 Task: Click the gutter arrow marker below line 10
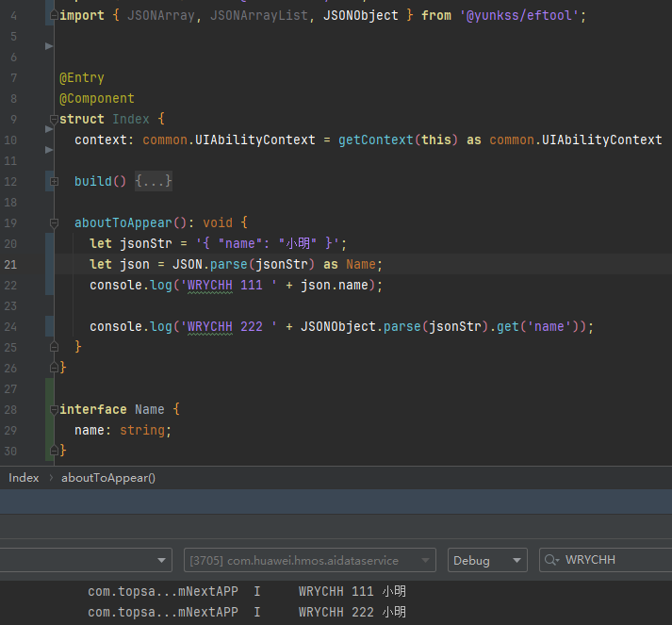pos(49,150)
